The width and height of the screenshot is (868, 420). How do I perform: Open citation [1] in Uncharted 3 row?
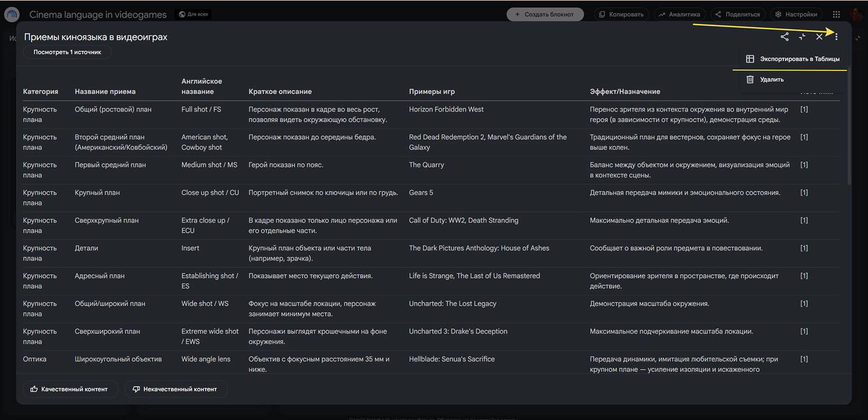coord(804,331)
